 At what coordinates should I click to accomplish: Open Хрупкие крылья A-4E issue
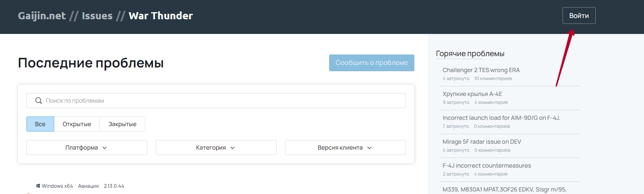click(x=472, y=94)
